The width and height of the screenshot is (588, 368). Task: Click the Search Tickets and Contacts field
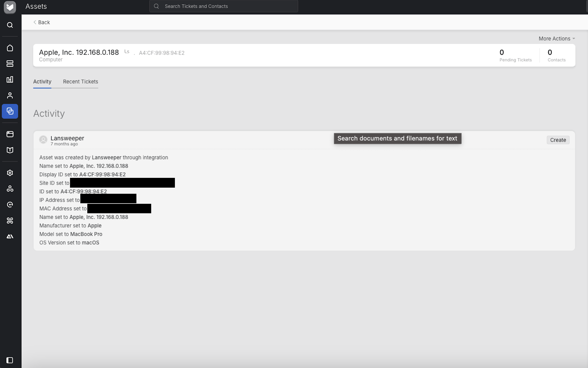click(x=224, y=6)
